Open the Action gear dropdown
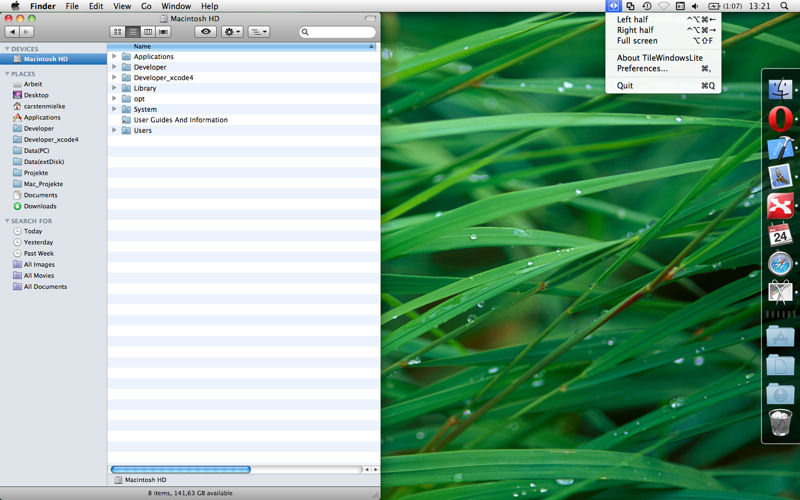The height and width of the screenshot is (500, 800). (x=232, y=32)
